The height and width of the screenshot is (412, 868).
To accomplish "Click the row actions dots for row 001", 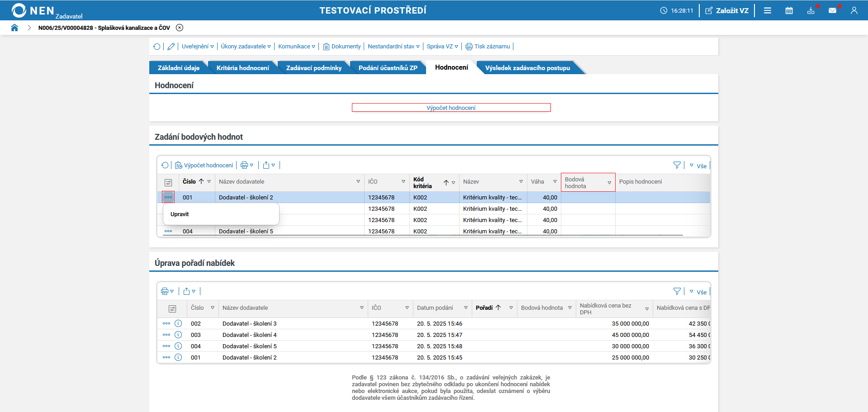I will pos(168,197).
